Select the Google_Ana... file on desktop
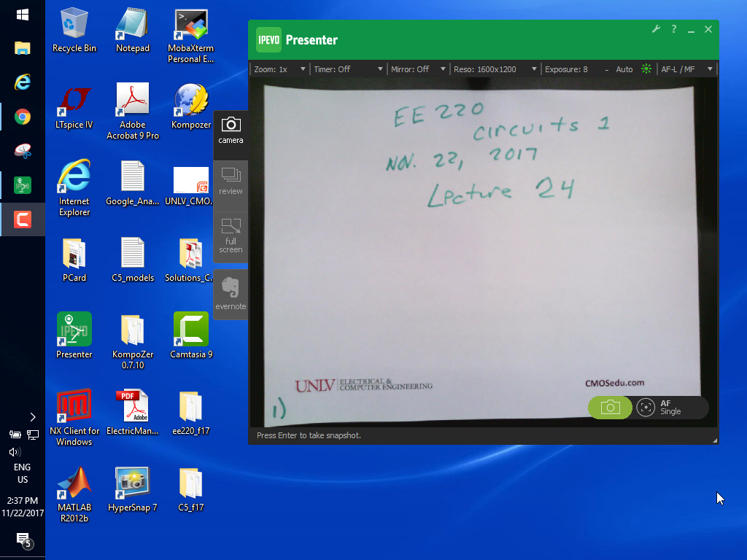The height and width of the screenshot is (560, 747). click(133, 183)
